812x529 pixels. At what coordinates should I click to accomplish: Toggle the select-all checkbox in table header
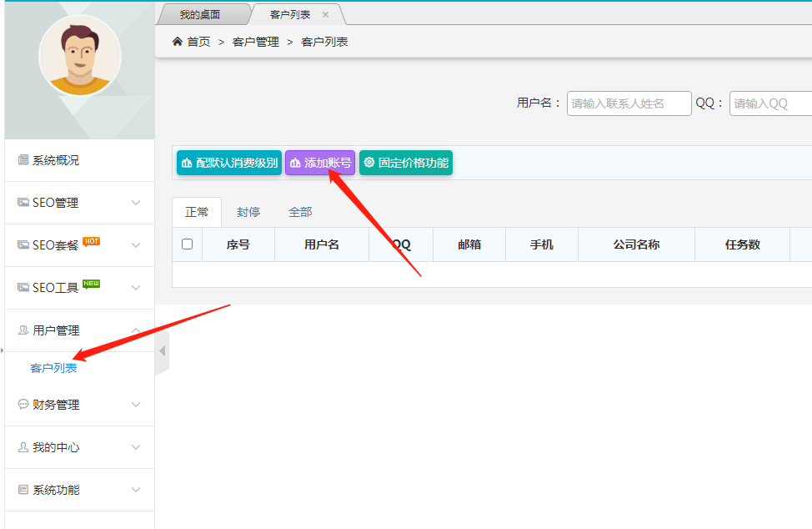tap(187, 244)
